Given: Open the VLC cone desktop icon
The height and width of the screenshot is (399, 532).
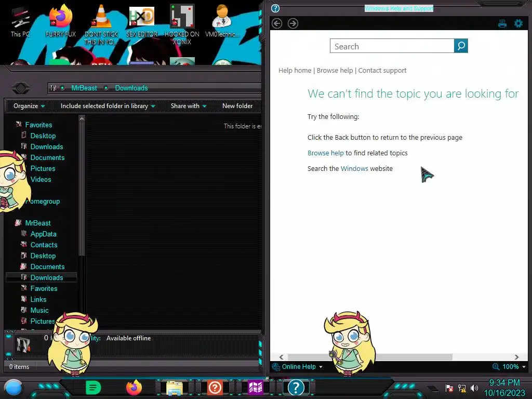Looking at the screenshot, I should (x=101, y=24).
